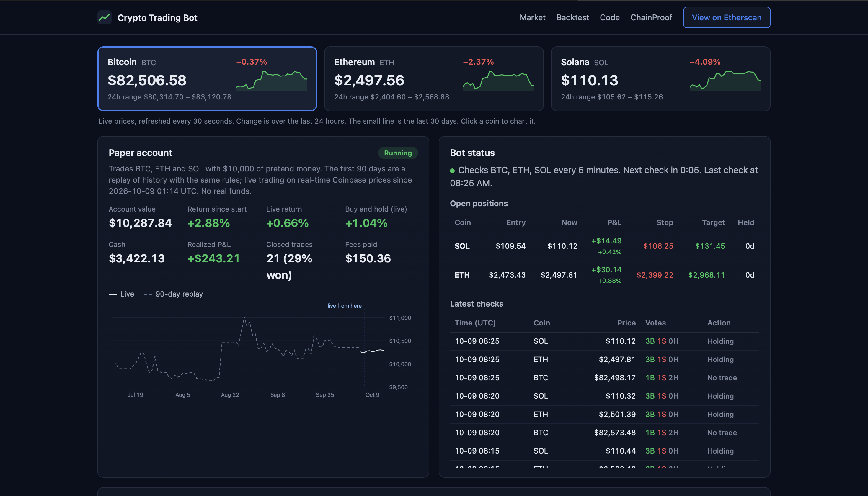Click the Open positions heading
Image resolution: width=868 pixels, height=496 pixels.
(x=479, y=204)
